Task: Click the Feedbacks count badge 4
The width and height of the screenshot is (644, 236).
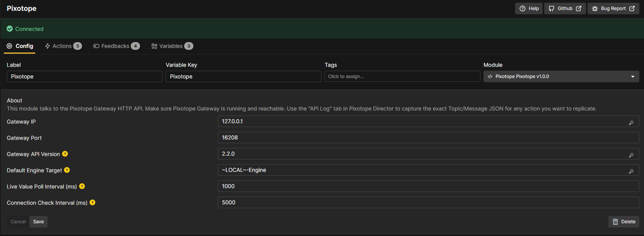Action: tap(135, 46)
